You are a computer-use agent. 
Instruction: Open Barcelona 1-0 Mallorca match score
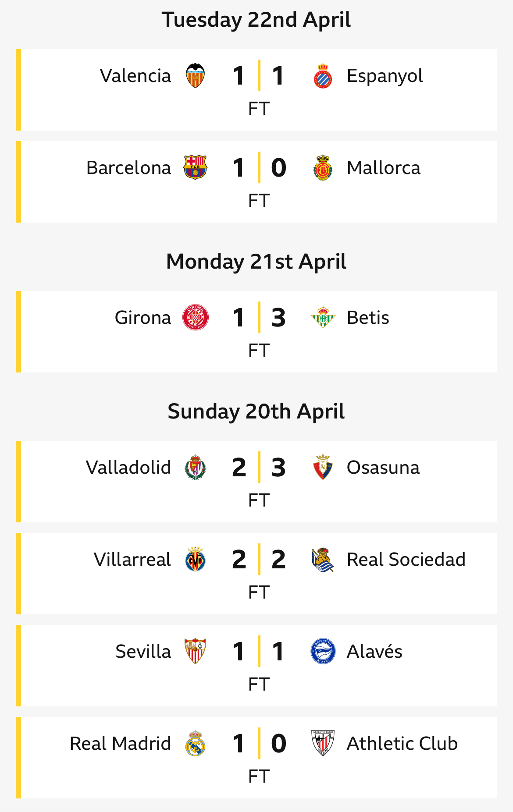(259, 167)
